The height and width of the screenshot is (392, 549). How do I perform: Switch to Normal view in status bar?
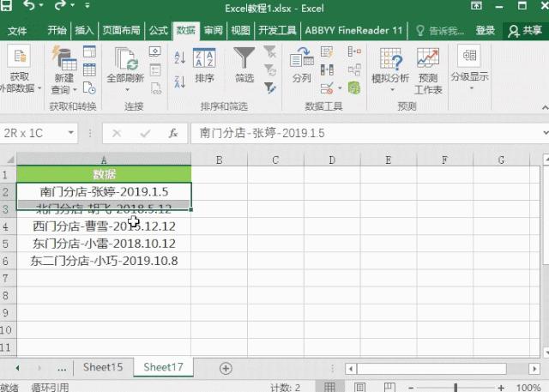[329, 387]
